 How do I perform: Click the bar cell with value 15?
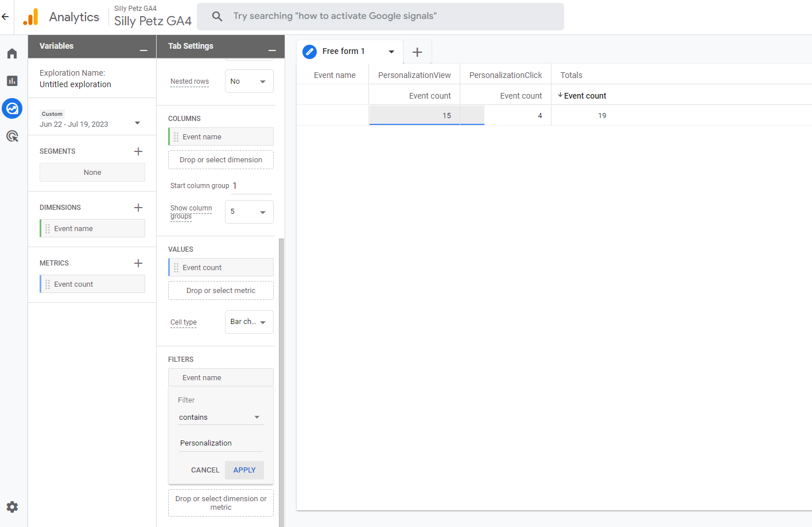pos(414,115)
